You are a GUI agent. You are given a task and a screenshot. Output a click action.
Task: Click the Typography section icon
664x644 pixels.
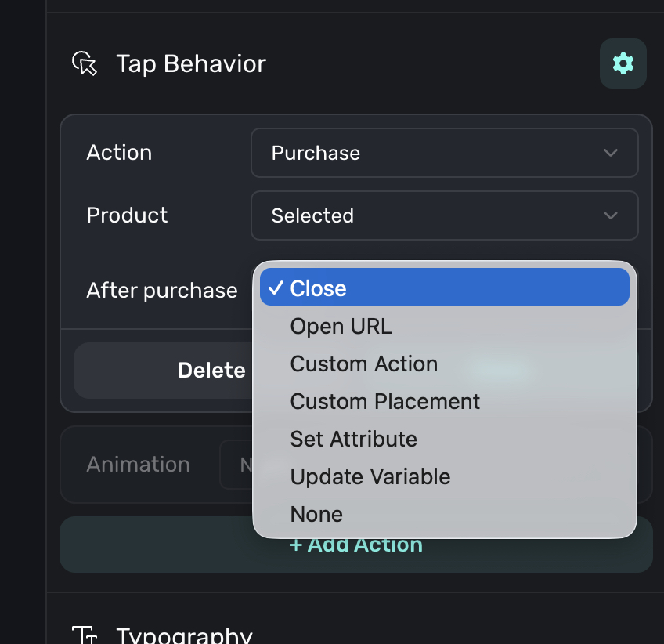[x=84, y=635]
